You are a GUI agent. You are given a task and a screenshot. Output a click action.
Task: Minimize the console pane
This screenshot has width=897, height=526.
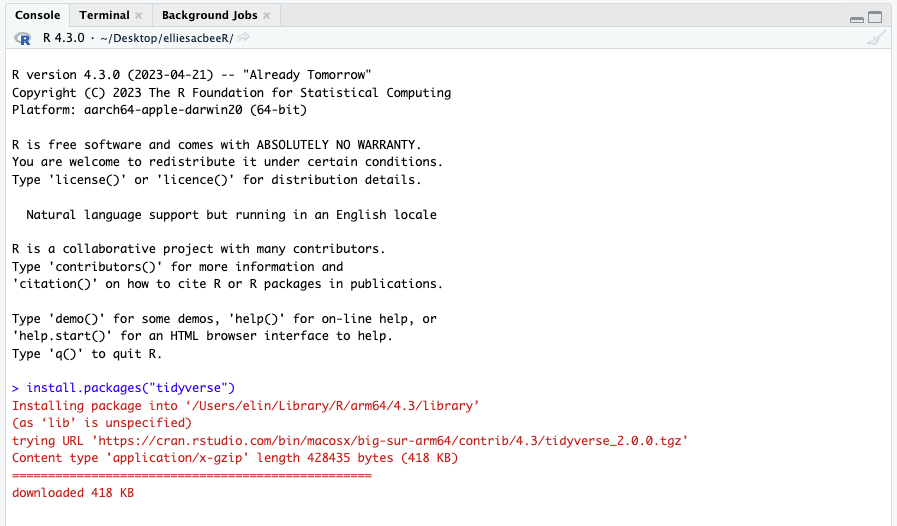pyautogui.click(x=857, y=19)
